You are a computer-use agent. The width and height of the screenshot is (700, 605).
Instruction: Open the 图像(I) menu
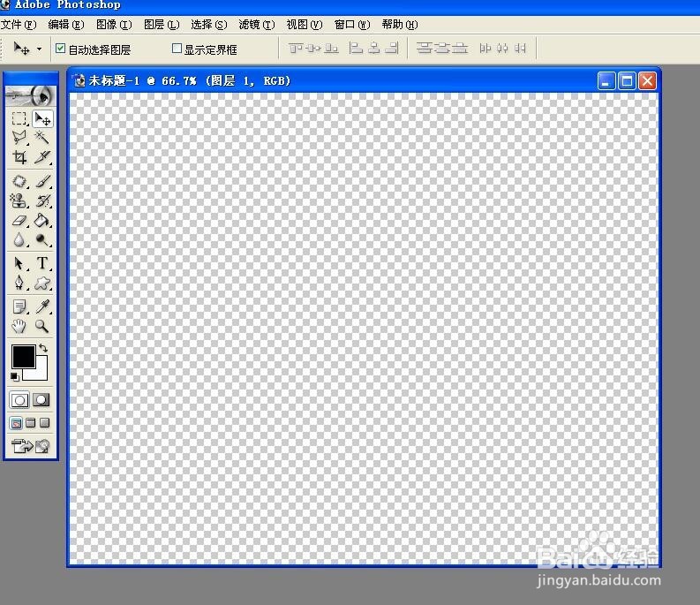pos(114,25)
